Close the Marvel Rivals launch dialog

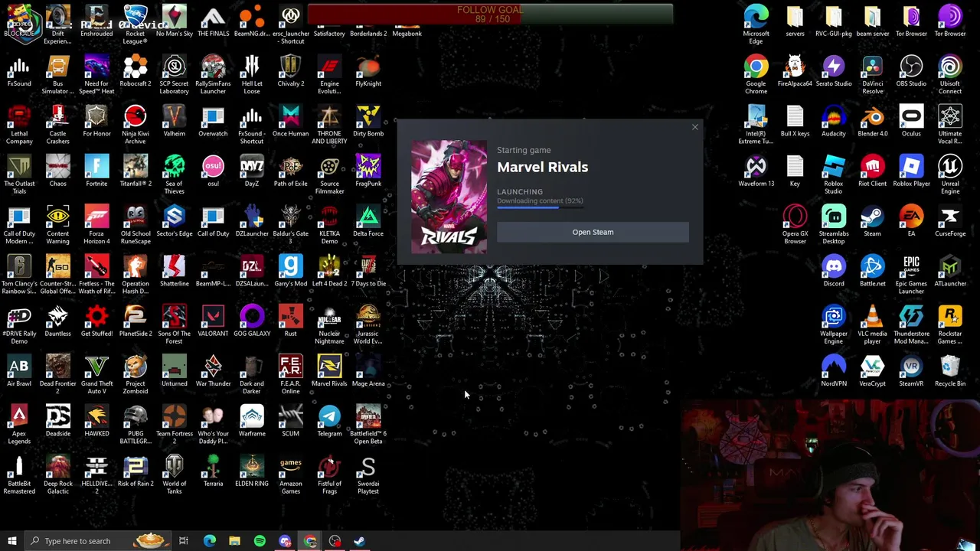[694, 127]
